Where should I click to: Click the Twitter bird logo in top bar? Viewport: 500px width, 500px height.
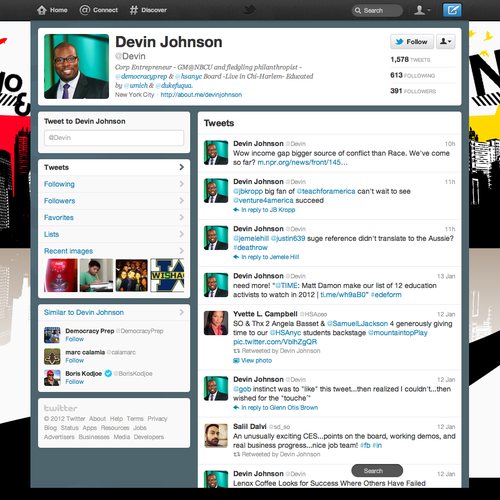click(249, 10)
